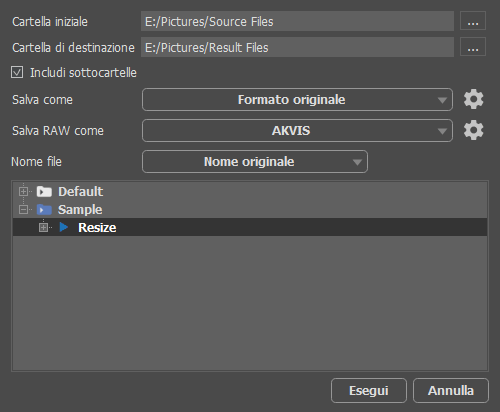Screen dimensions: 500x412
Task: Click the blue play arrow beside Resize
Action: pyautogui.click(x=64, y=227)
